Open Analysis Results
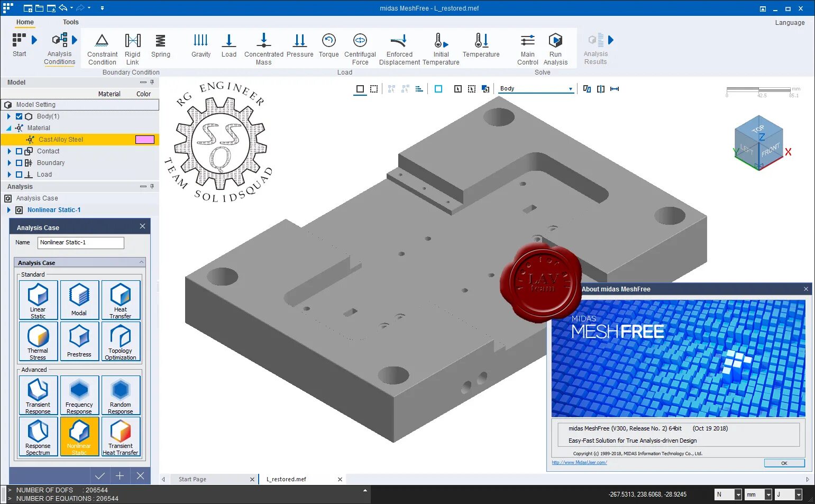This screenshot has height=504, width=815. coord(596,49)
